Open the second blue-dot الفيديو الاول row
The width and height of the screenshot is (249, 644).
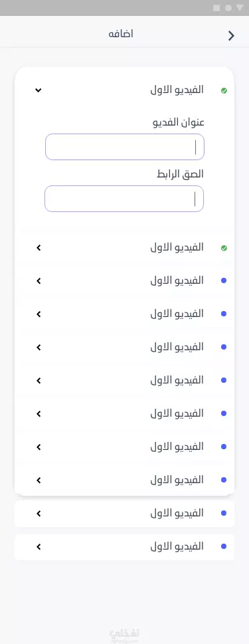click(125, 314)
